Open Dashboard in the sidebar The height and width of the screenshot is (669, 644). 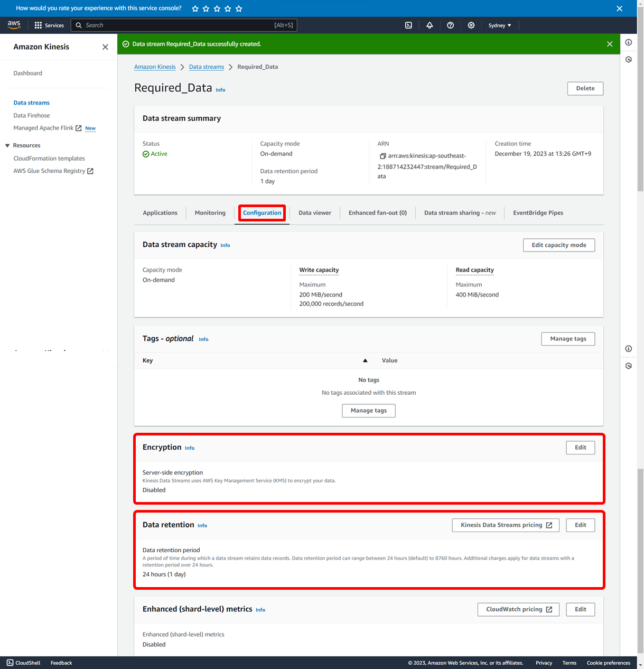click(28, 73)
